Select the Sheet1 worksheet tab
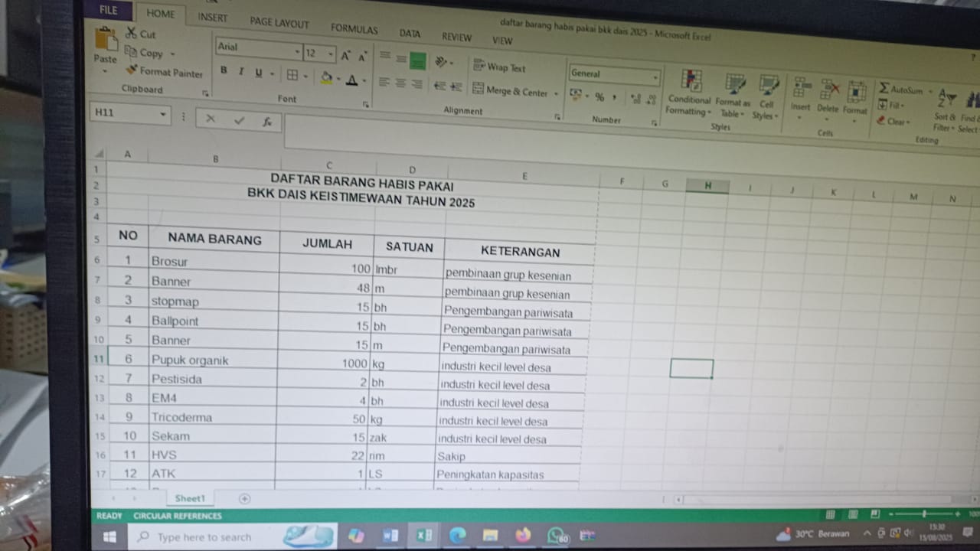Image resolution: width=980 pixels, height=551 pixels. click(190, 498)
